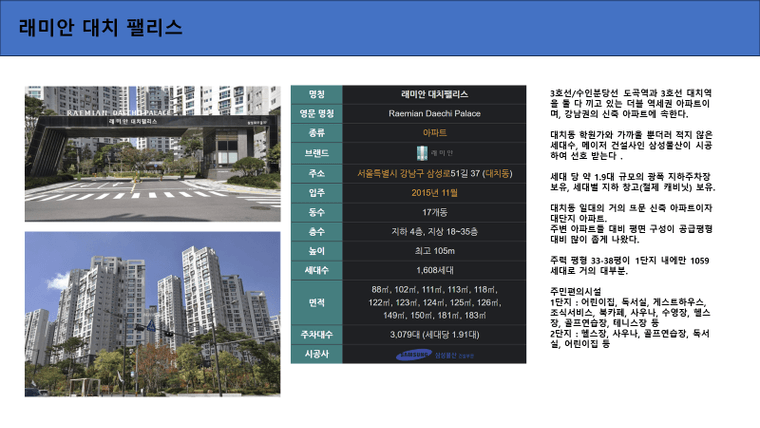The height and width of the screenshot is (428, 760).
Task: Select the apartment entrance gate photo
Action: click(x=153, y=154)
